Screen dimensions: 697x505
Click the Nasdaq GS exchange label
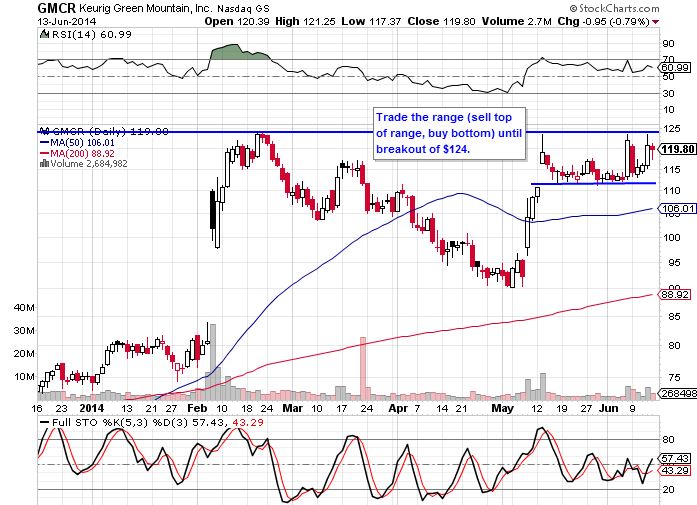pos(243,8)
